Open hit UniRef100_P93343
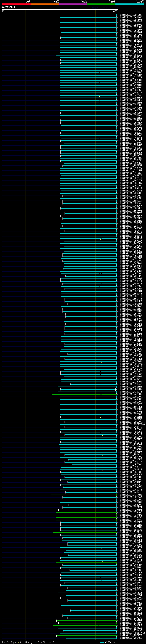 coord(131,63)
